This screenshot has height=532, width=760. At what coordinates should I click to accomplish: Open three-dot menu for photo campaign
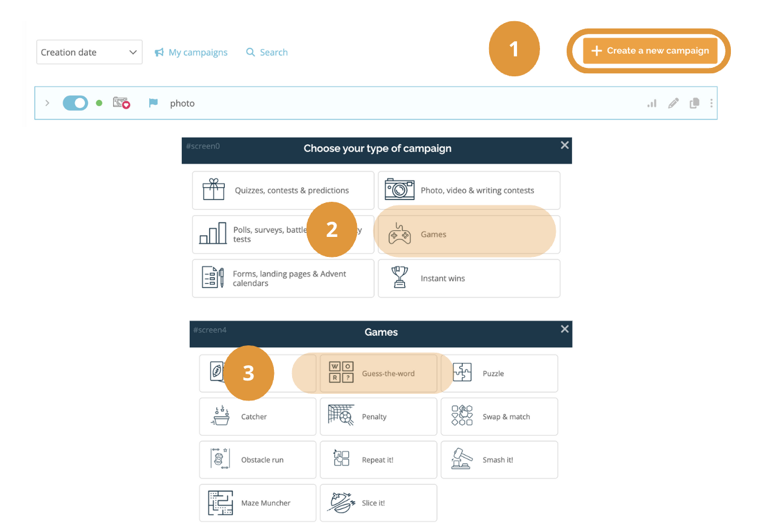click(x=711, y=104)
